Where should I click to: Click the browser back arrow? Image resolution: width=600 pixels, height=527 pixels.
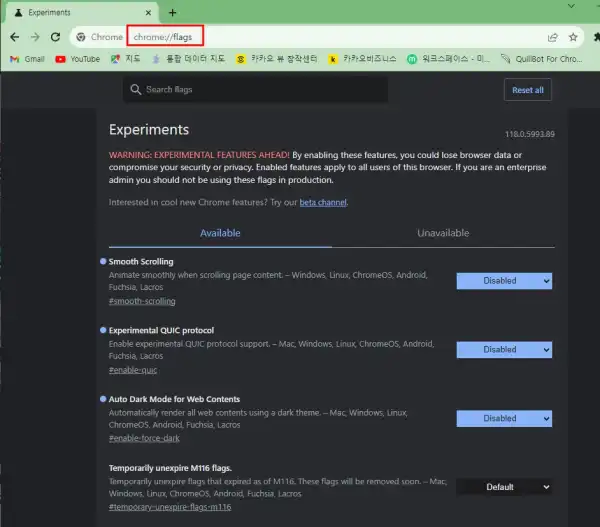pyautogui.click(x=14, y=37)
